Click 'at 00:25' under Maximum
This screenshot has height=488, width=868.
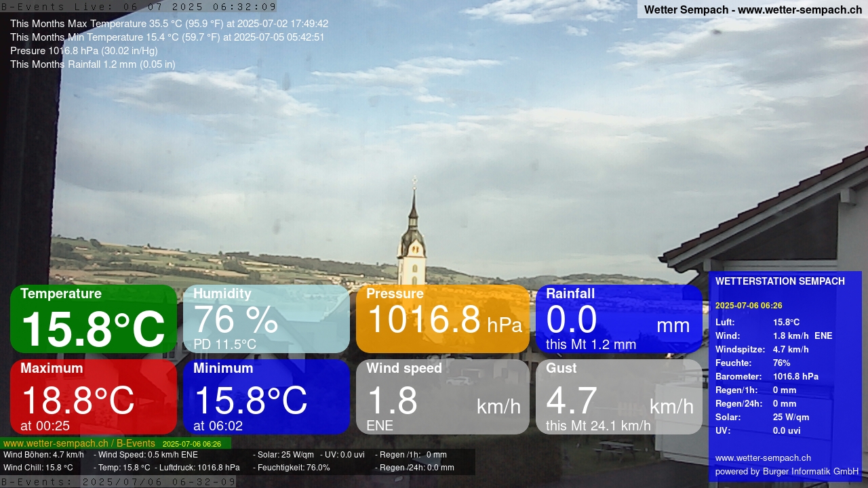pos(45,426)
